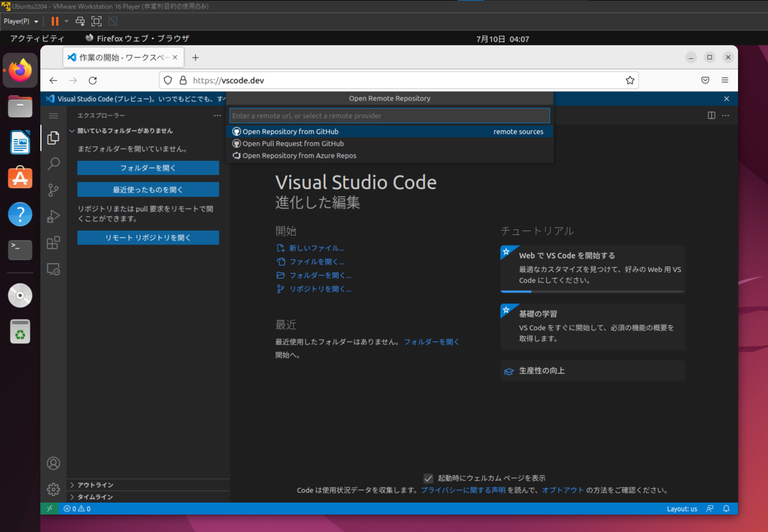Open the dropdown arrow next to pause button
768x532 pixels.
click(66, 21)
